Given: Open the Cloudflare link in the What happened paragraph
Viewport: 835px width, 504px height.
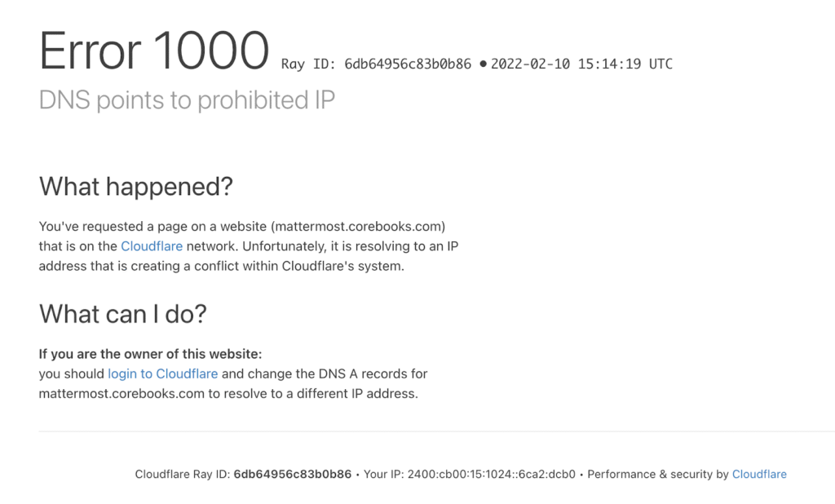Looking at the screenshot, I should 152,245.
